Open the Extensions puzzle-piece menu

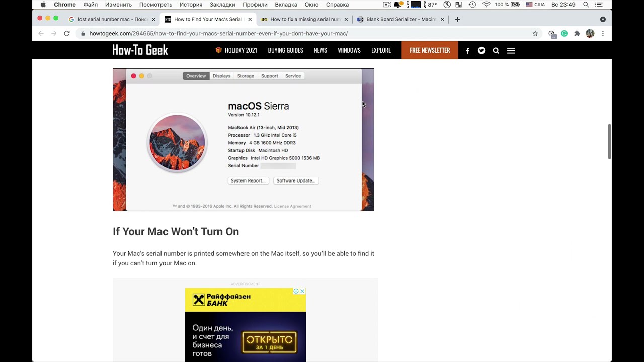click(577, 33)
